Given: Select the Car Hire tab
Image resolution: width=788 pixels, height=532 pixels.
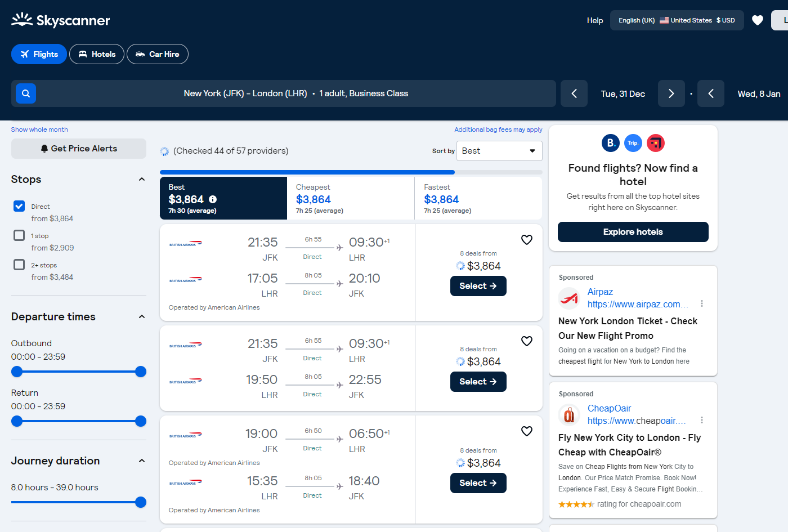Looking at the screenshot, I should pyautogui.click(x=158, y=54).
